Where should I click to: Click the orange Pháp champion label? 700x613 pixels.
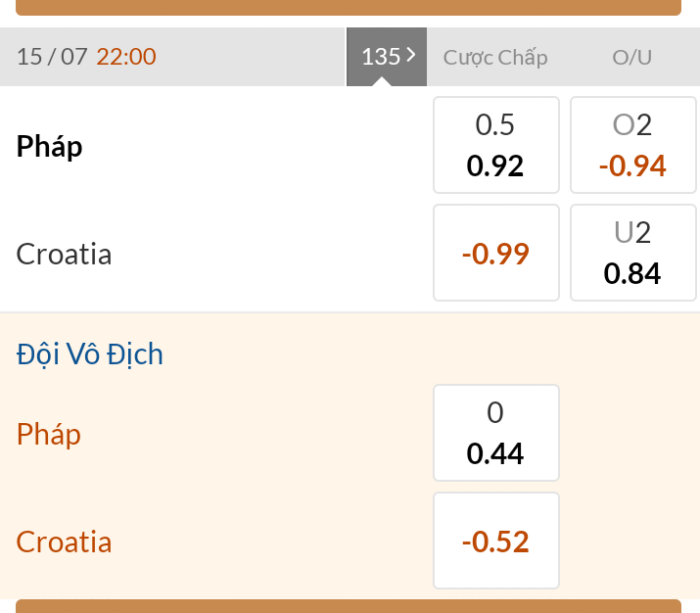pos(49,434)
